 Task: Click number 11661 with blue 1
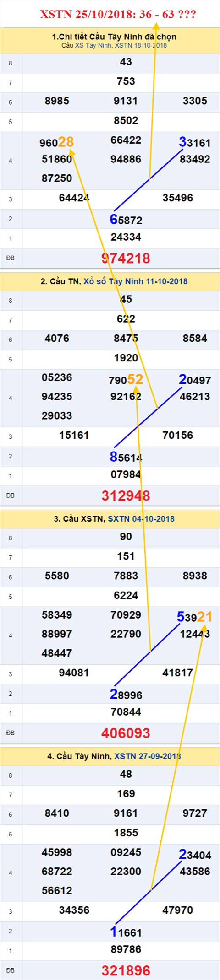click(x=126, y=932)
